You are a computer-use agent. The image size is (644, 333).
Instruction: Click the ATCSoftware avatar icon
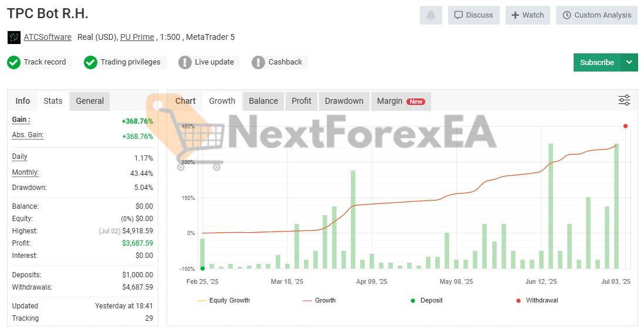click(13, 38)
